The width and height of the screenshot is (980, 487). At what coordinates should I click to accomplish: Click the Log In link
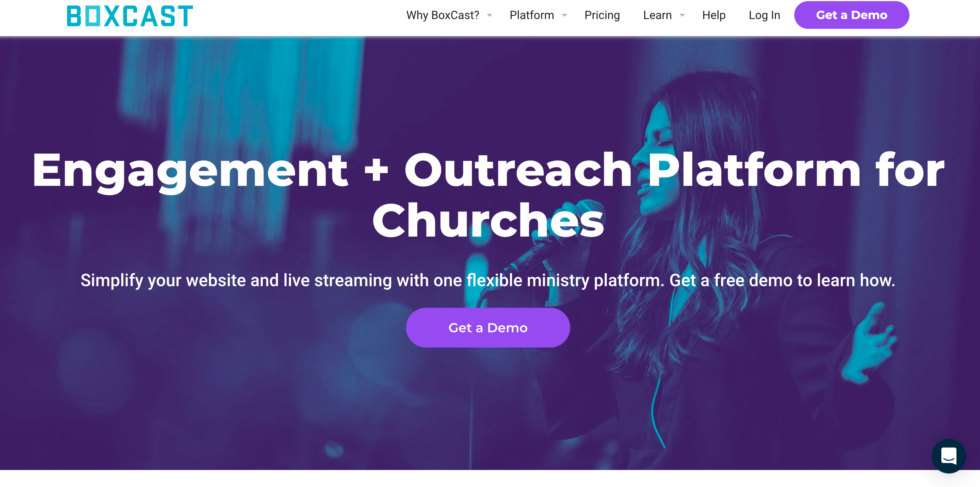[x=764, y=15]
